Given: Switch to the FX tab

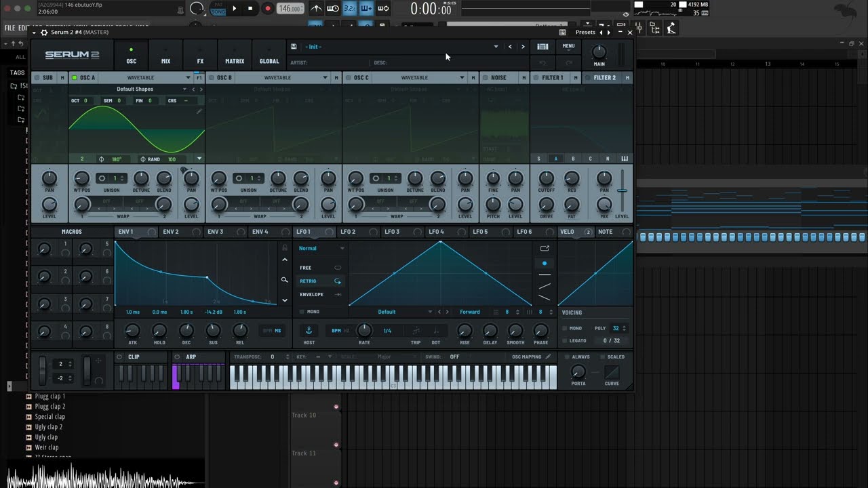Looking at the screenshot, I should (200, 56).
